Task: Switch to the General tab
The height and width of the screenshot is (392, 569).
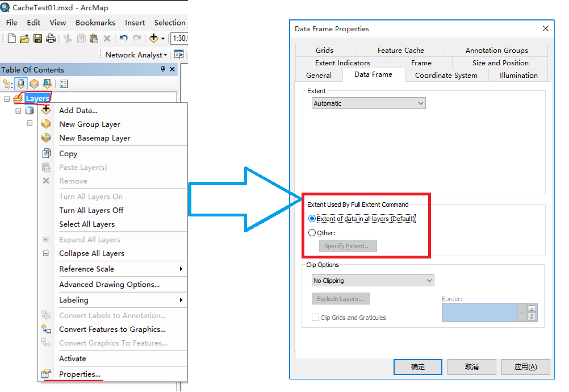Action: click(319, 76)
